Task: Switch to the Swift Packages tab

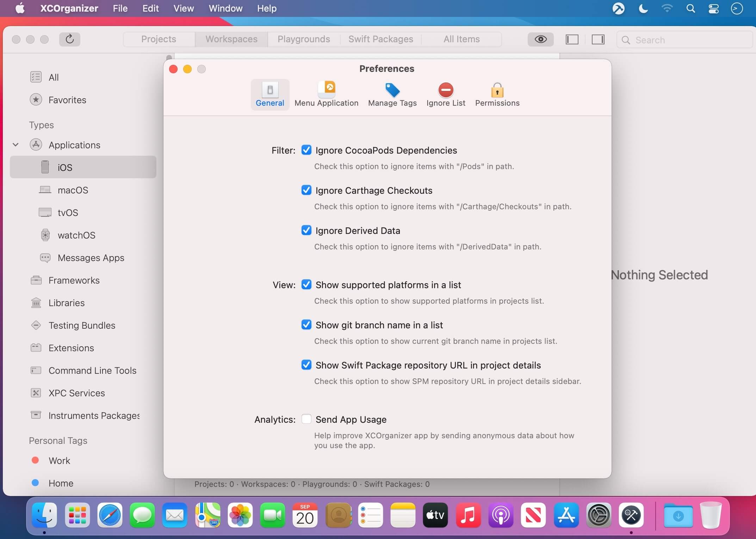Action: [380, 39]
